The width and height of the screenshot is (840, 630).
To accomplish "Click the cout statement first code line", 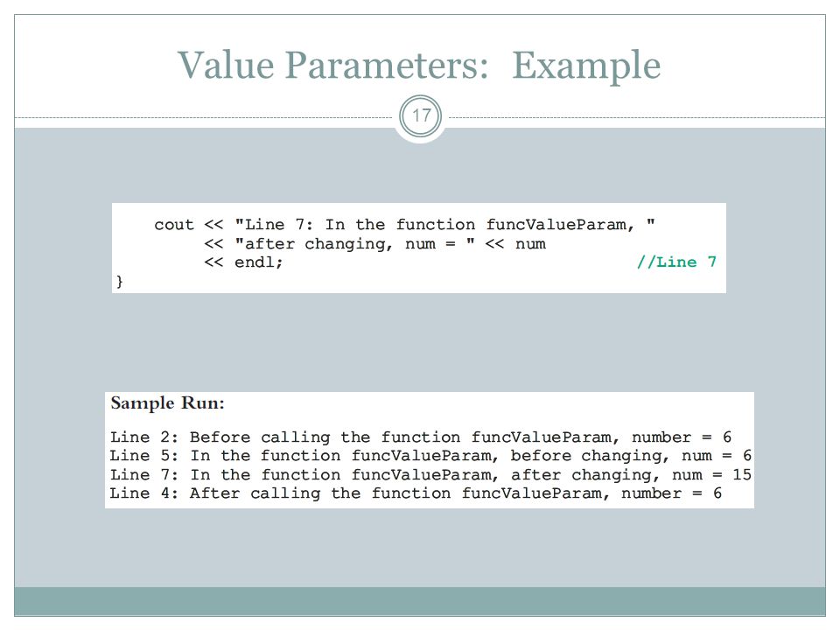I will point(404,225).
